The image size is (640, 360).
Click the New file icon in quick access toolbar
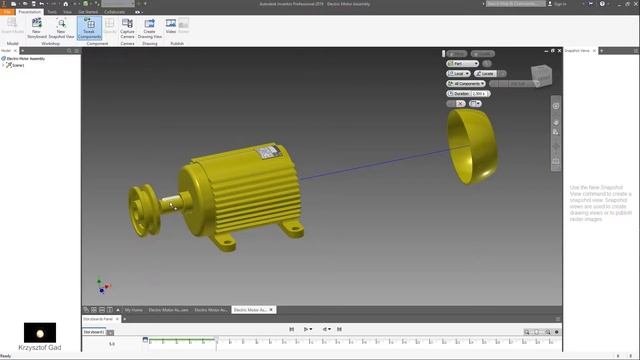pyautogui.click(x=13, y=4)
